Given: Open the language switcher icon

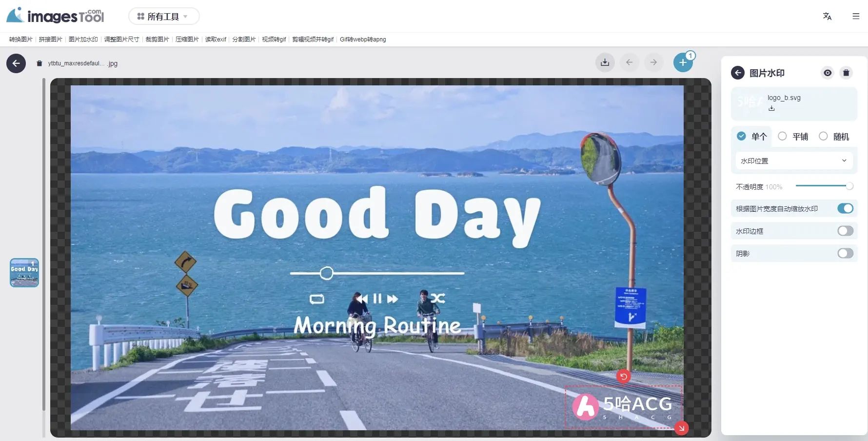Looking at the screenshot, I should tap(827, 16).
